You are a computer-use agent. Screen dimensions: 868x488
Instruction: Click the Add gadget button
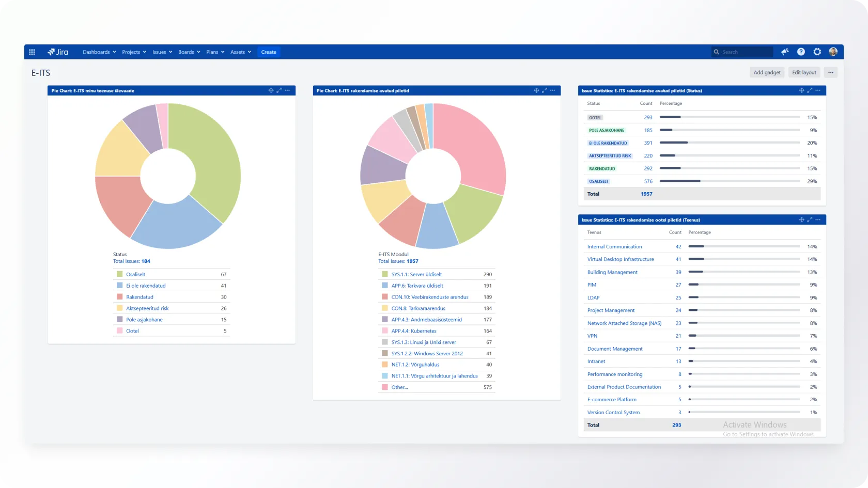(x=767, y=73)
